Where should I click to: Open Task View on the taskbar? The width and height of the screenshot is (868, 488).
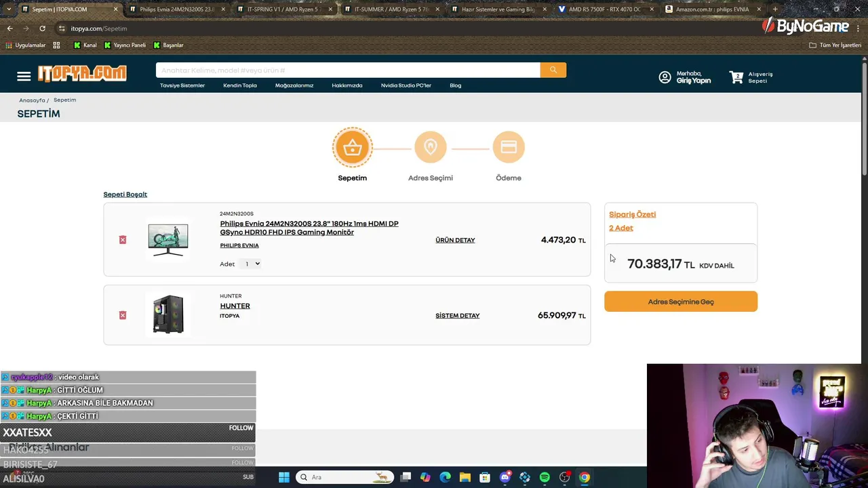point(406,477)
